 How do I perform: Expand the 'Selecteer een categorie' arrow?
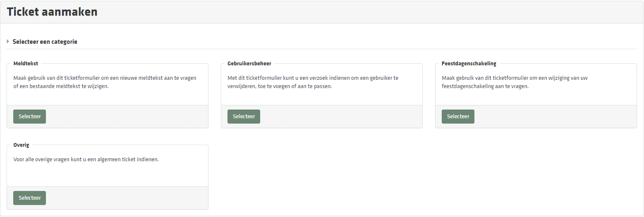[8, 42]
